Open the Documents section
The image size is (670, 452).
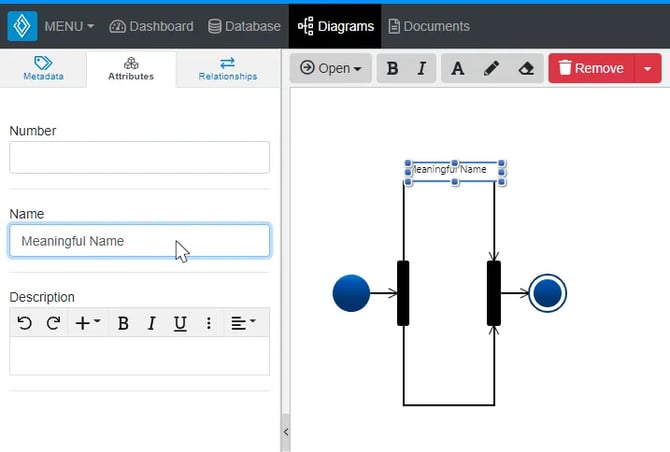click(x=429, y=26)
